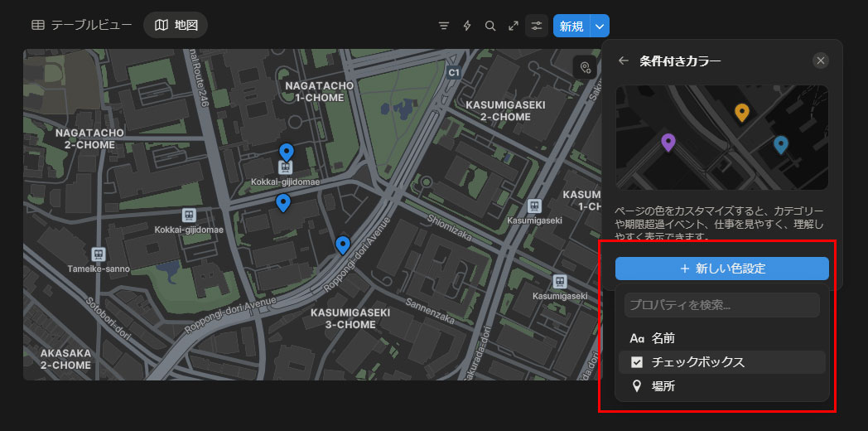Screen dimensions: 868x431
Task: Click the blue pin on Roppongi-dori Avenue
Action: [343, 244]
